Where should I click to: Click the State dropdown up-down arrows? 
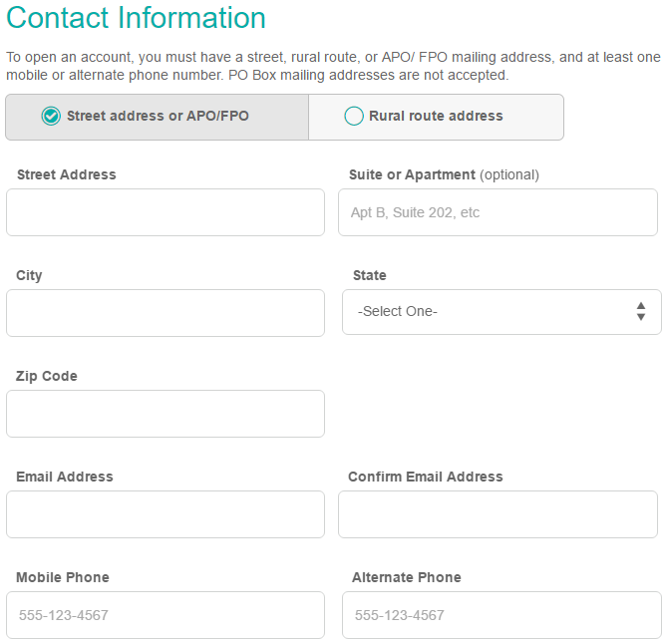[641, 312]
